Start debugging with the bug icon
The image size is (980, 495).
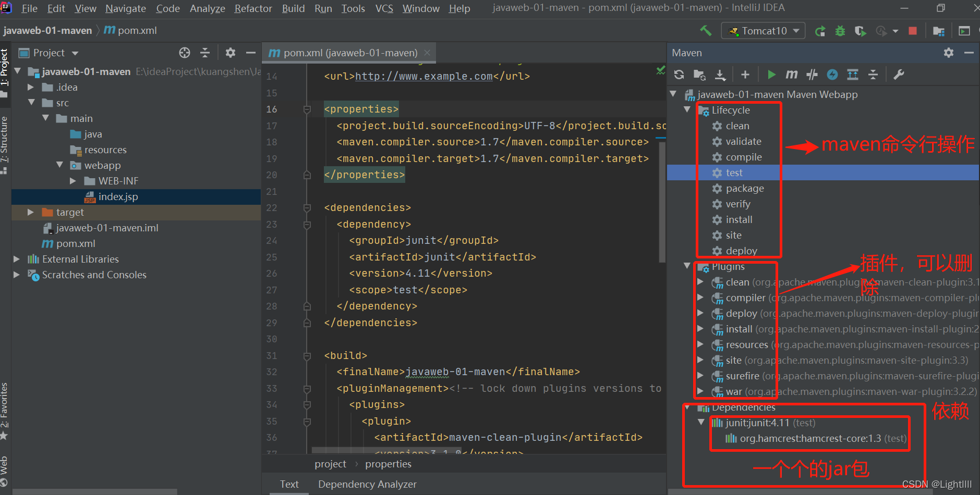point(840,31)
